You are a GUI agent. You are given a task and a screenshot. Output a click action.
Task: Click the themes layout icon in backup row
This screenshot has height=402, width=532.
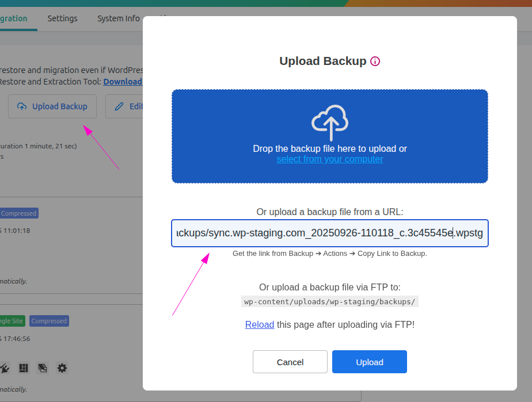point(24,367)
